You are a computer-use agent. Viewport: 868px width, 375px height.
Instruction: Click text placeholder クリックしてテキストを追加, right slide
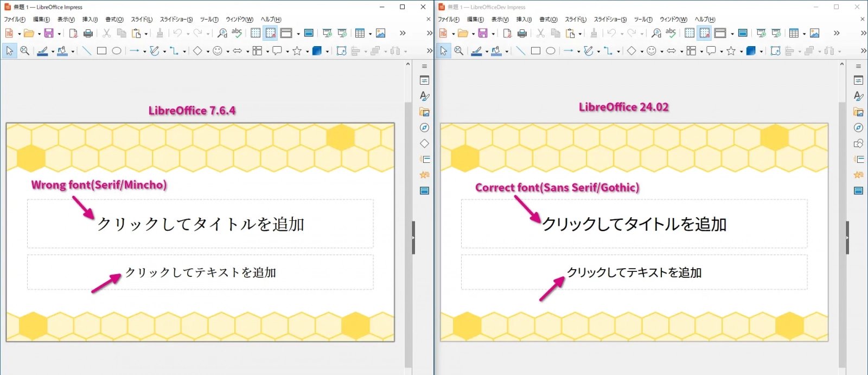point(634,272)
